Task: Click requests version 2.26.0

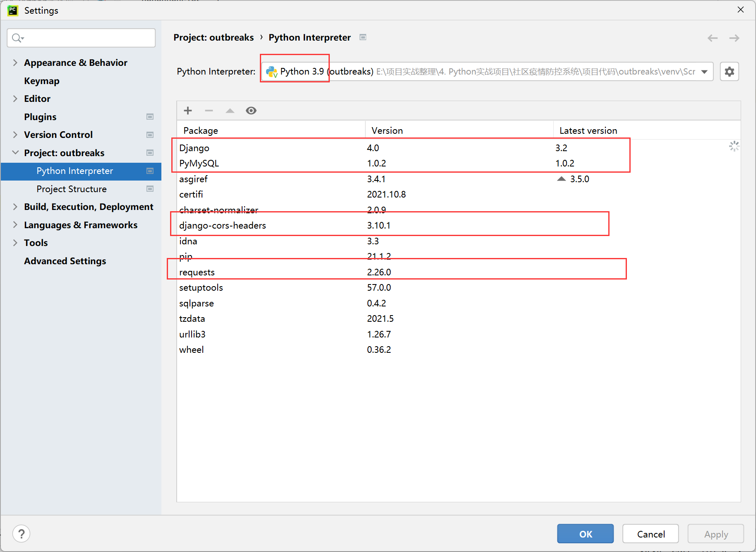Action: [x=379, y=272]
